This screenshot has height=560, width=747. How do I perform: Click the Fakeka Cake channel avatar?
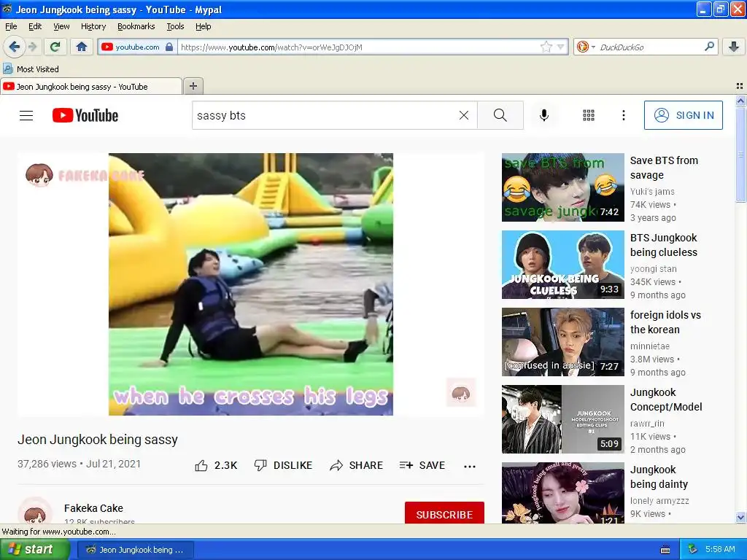tap(35, 511)
